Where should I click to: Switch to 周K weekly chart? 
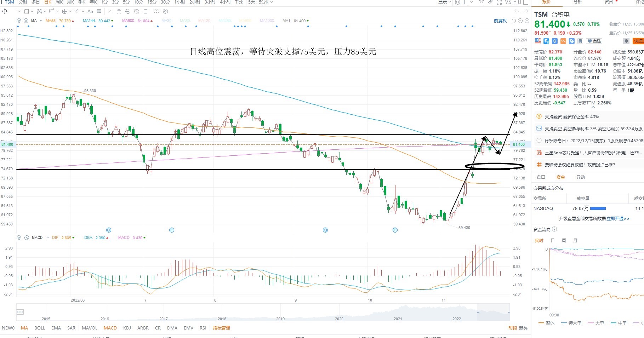59,2
